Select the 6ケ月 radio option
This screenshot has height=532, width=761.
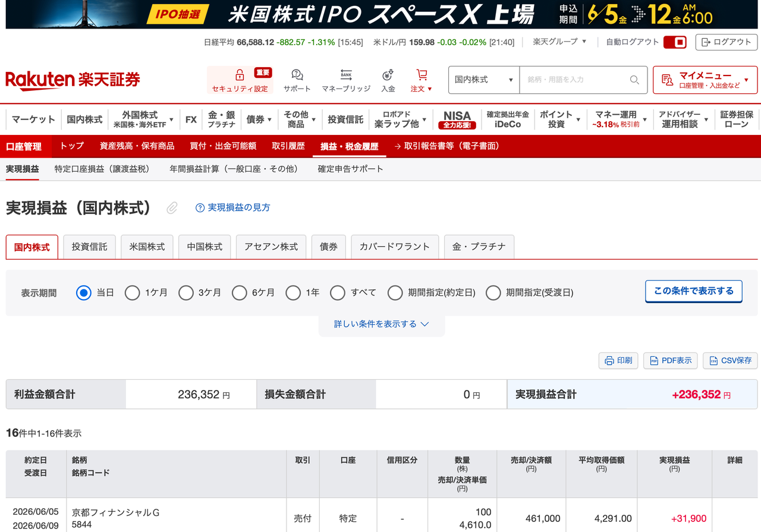click(x=240, y=292)
